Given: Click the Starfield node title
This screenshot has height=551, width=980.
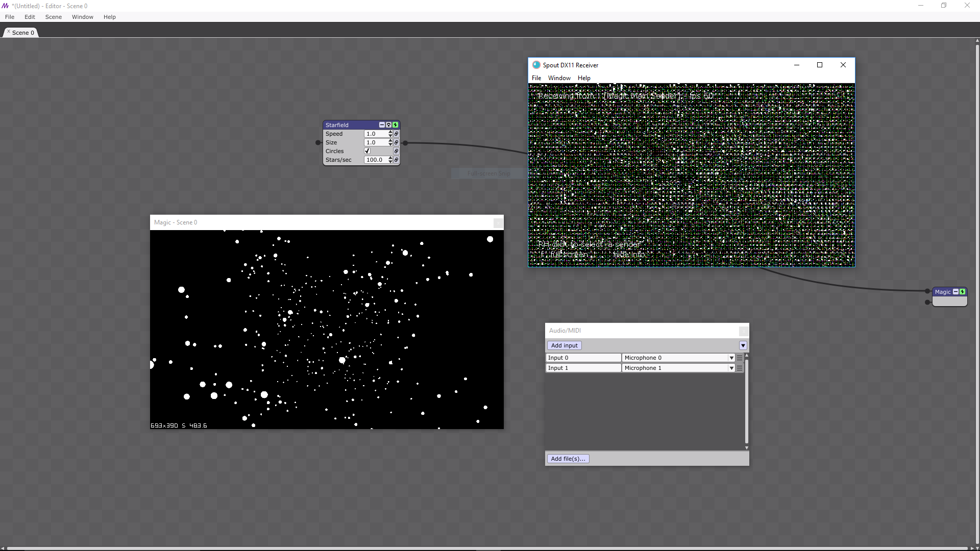Looking at the screenshot, I should pos(337,125).
